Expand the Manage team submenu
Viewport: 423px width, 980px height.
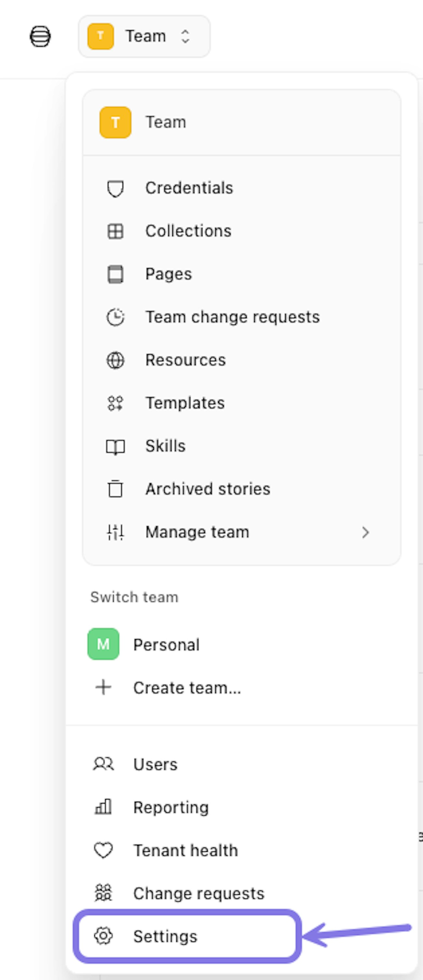tap(242, 532)
